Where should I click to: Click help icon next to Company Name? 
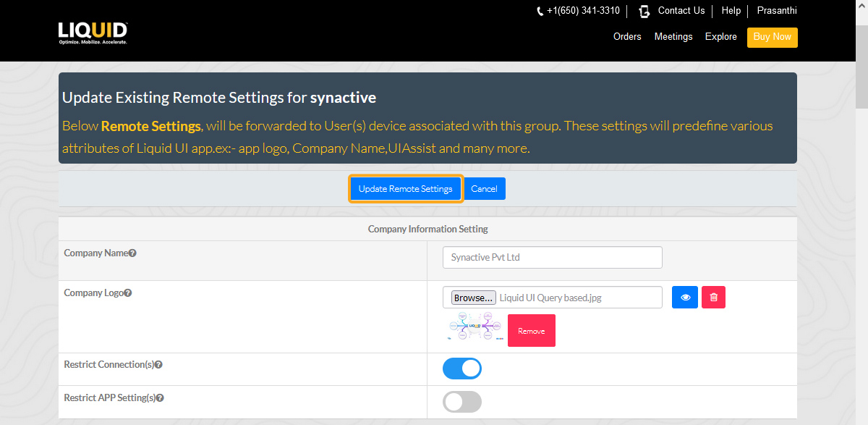[132, 253]
